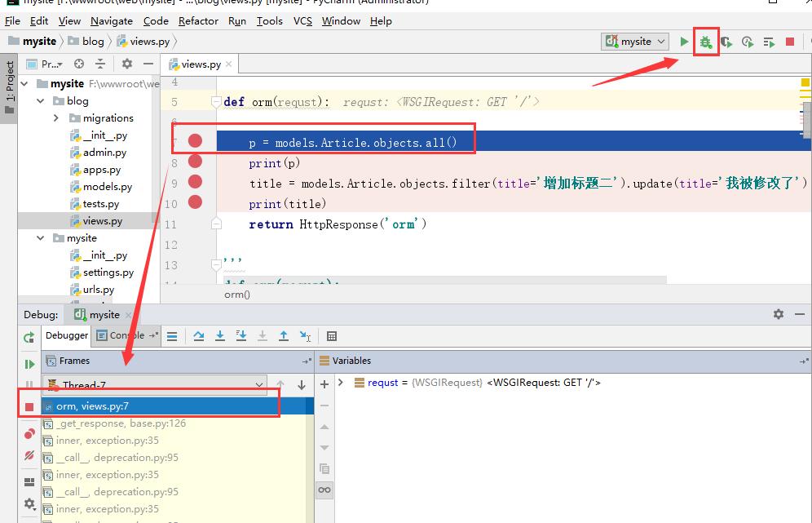
Task: Select frame _get_response, base.py:126
Action: [121, 423]
